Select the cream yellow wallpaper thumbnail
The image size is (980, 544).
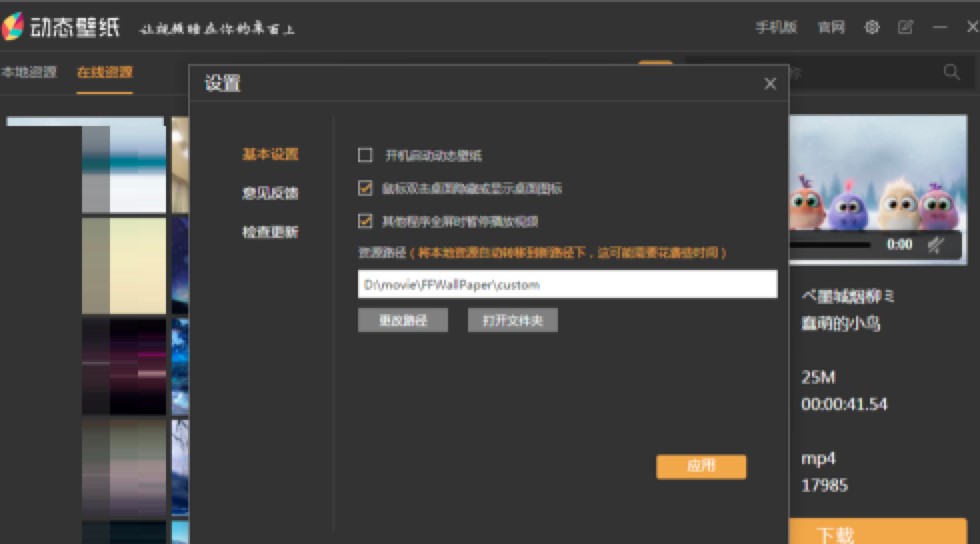point(124,265)
